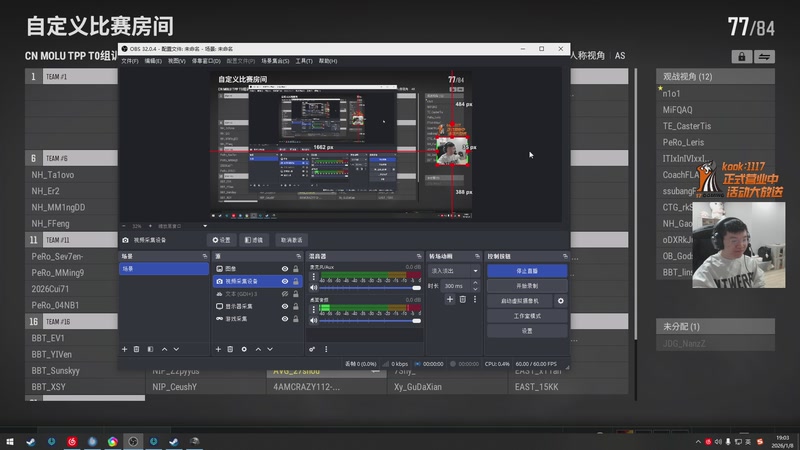Move source up in 源 panel
The image size is (800, 450).
[258, 349]
